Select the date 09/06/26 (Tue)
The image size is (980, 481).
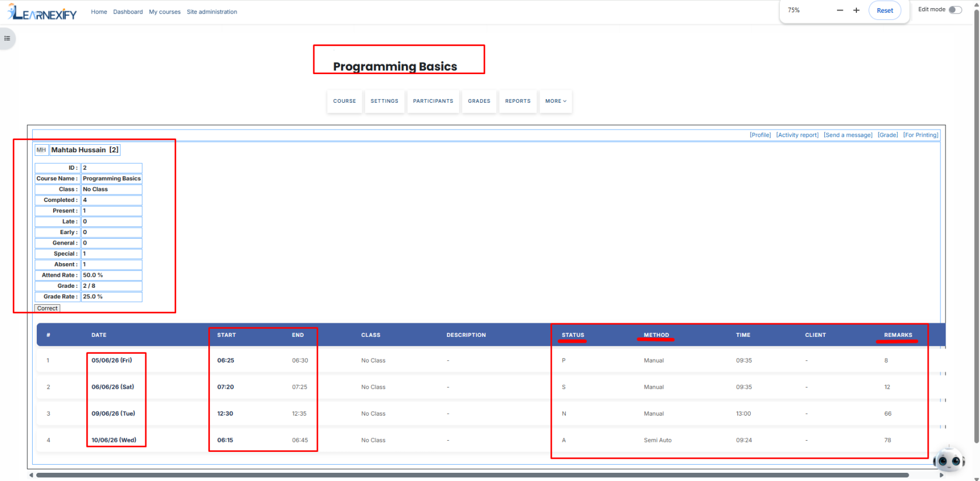(x=113, y=413)
